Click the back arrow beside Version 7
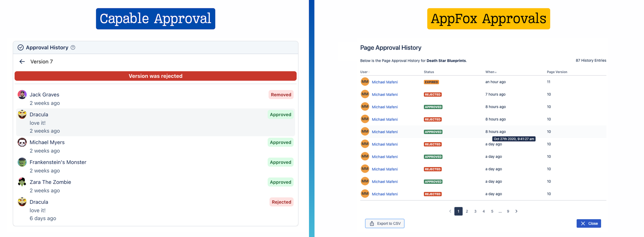The height and width of the screenshot is (237, 644). tap(22, 62)
